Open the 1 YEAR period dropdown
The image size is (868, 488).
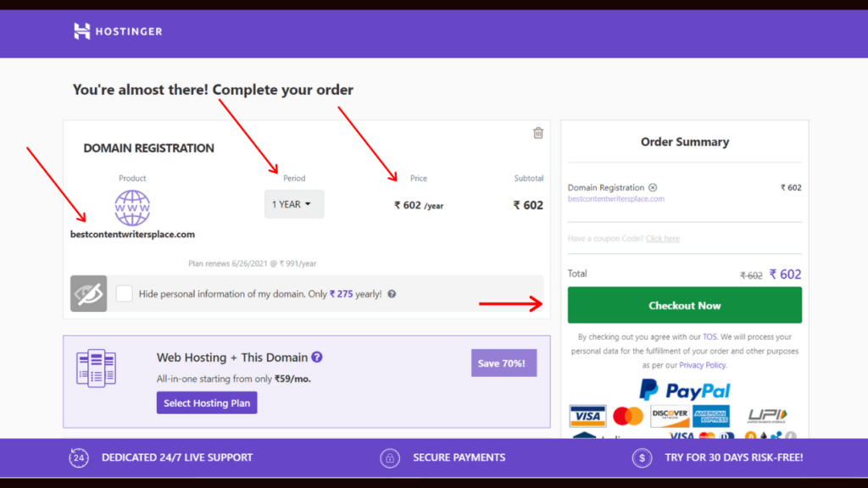click(x=294, y=204)
